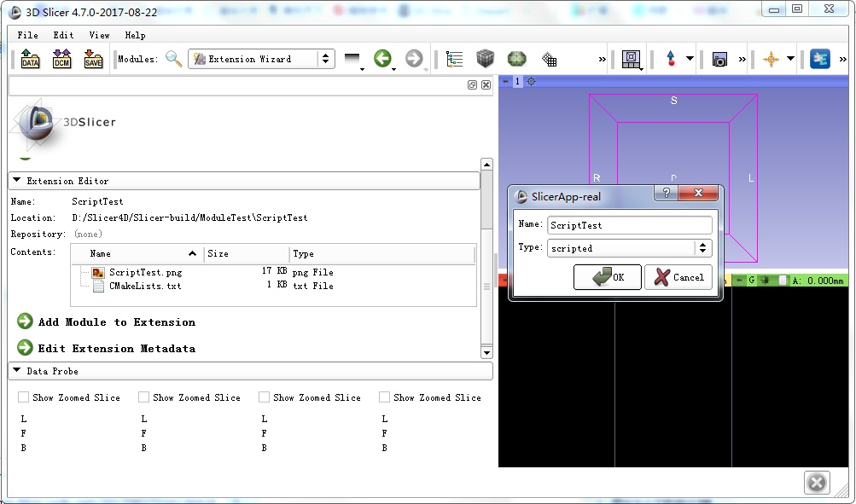Click the grey round X status icon
856x504 pixels.
coord(817,483)
